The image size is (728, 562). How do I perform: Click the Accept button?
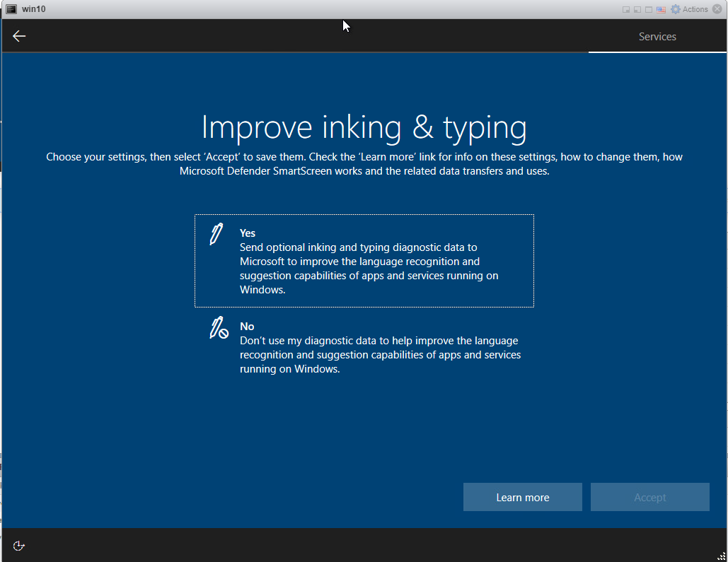(x=649, y=497)
